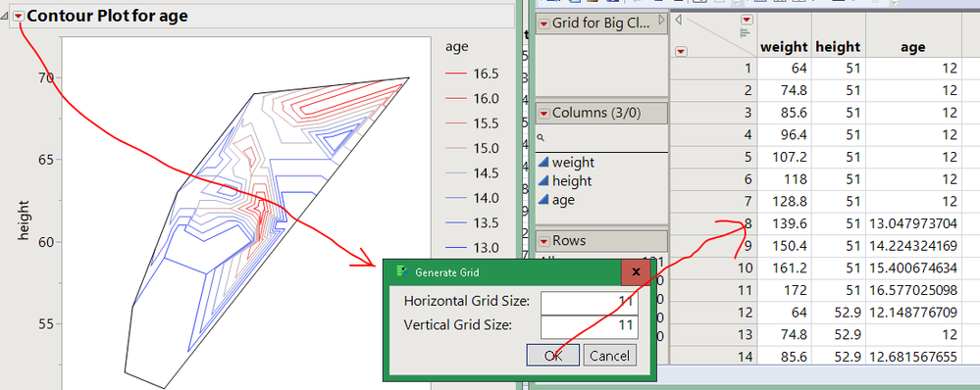Close the Generate Grid dialog
Image resolution: width=980 pixels, height=390 pixels.
tap(637, 272)
